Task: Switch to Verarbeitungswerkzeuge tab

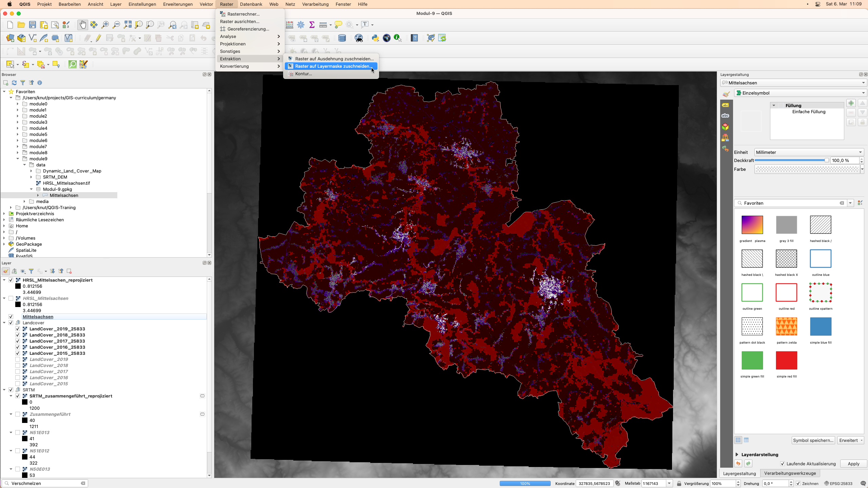Action: (790, 473)
